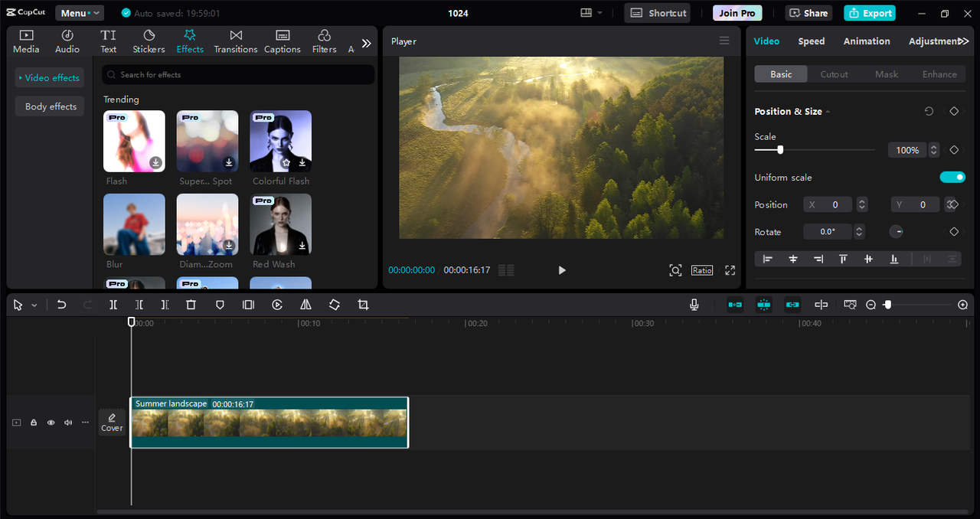Click the Search for effects field

(238, 74)
